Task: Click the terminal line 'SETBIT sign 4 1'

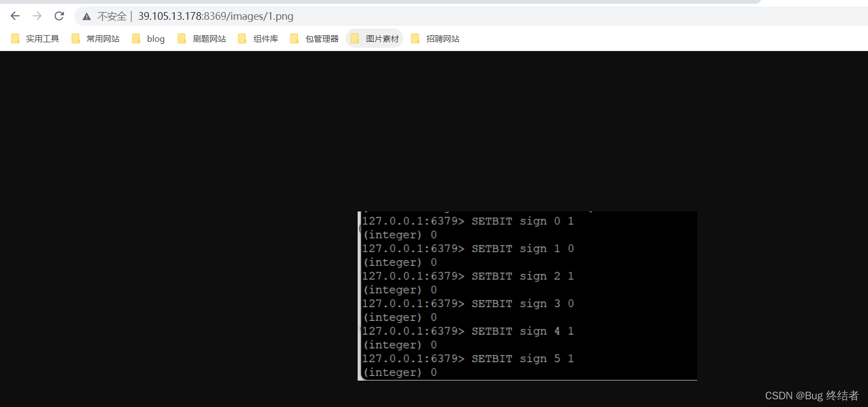Action: click(523, 331)
